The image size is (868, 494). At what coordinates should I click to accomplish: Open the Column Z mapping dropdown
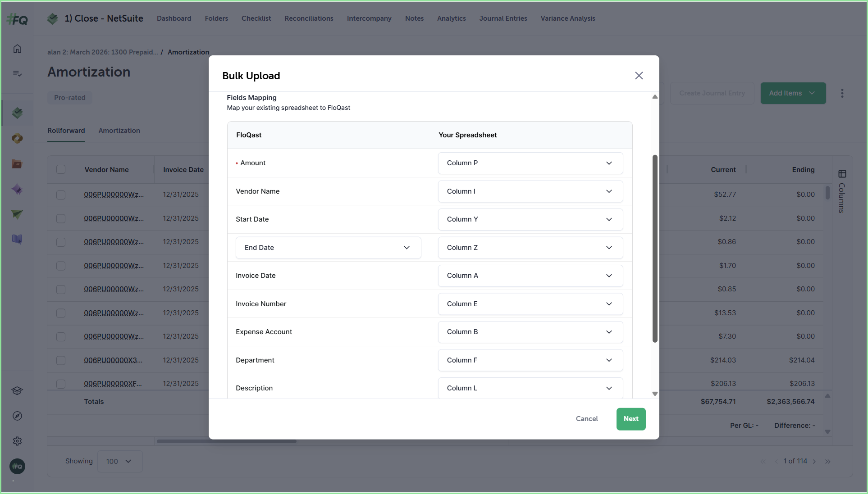[530, 248]
